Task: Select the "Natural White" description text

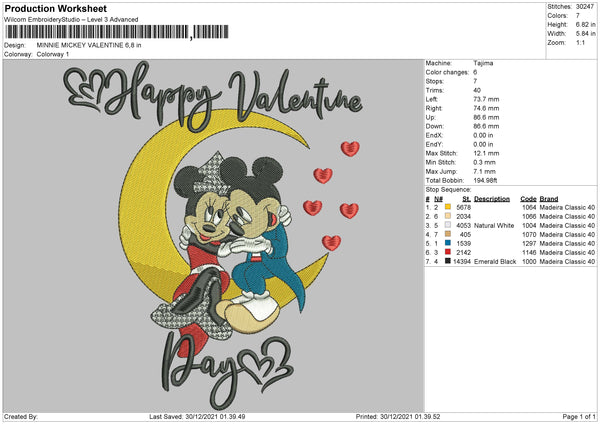Action: pos(494,225)
